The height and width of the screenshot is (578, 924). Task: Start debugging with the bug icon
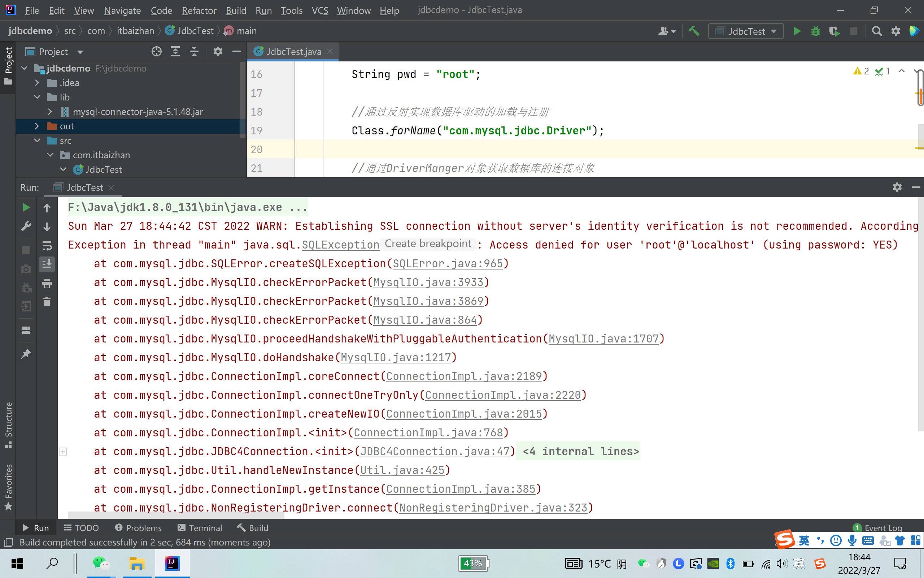pyautogui.click(x=816, y=31)
